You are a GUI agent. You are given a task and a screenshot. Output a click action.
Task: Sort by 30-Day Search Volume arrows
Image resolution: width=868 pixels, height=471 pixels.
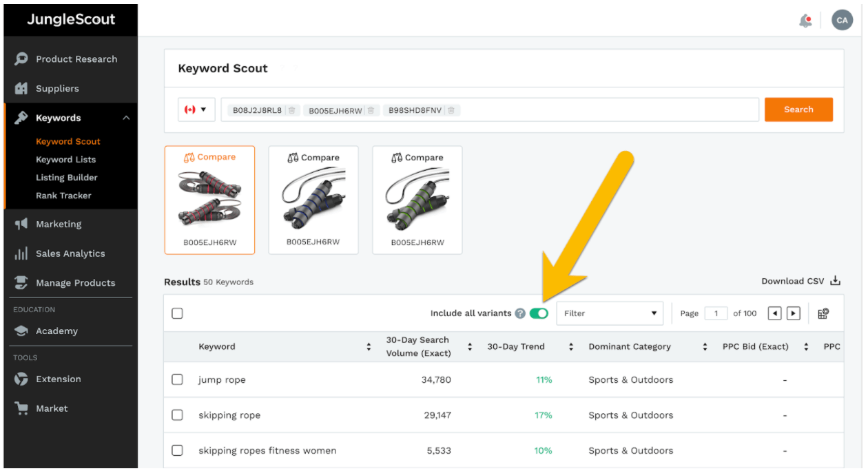(470, 347)
